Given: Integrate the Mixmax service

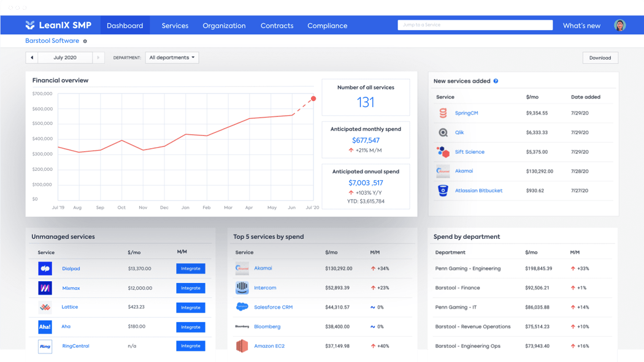Looking at the screenshot, I should [191, 288].
